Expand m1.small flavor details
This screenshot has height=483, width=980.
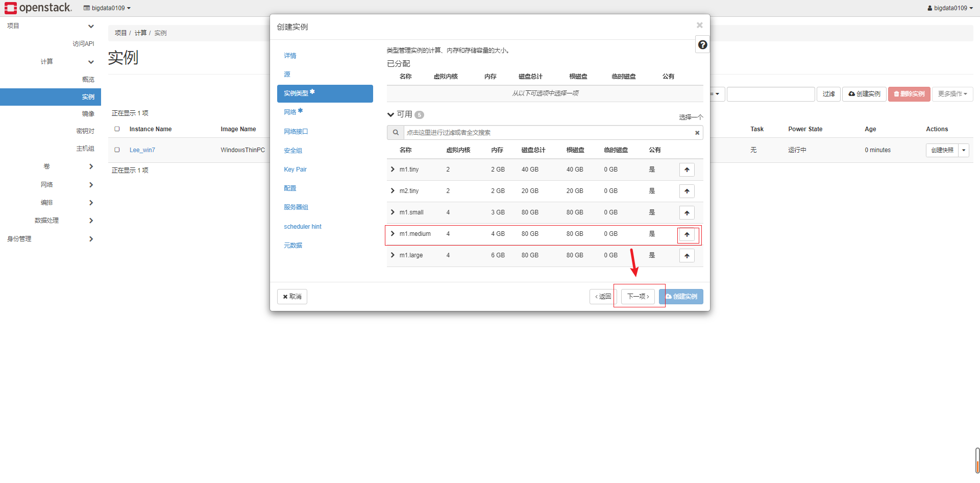click(393, 212)
